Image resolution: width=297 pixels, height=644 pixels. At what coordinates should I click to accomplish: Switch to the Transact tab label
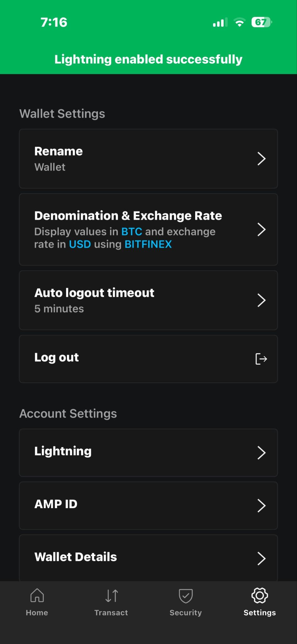tap(111, 613)
